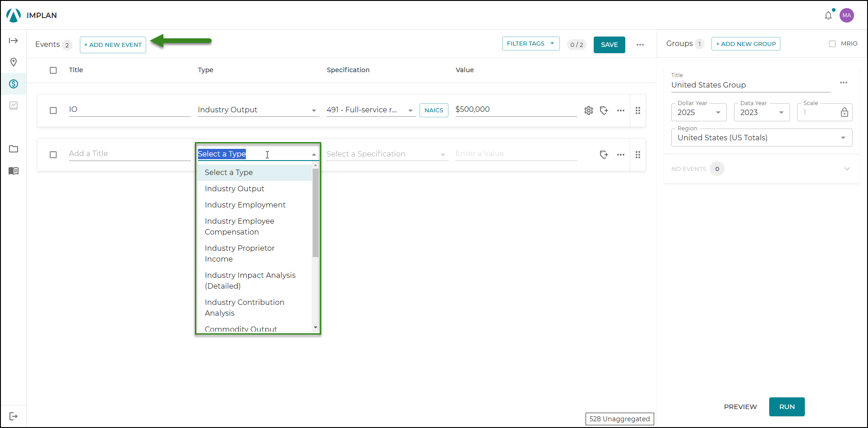Click the sign out icon in sidebar
The width and height of the screenshot is (868, 428).
14,416
